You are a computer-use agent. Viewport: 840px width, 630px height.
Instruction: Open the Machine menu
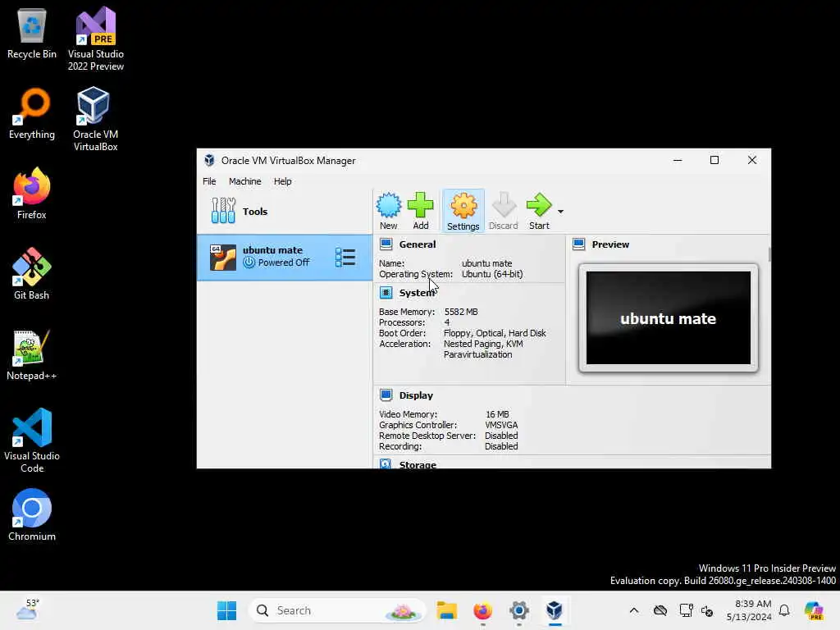(244, 181)
